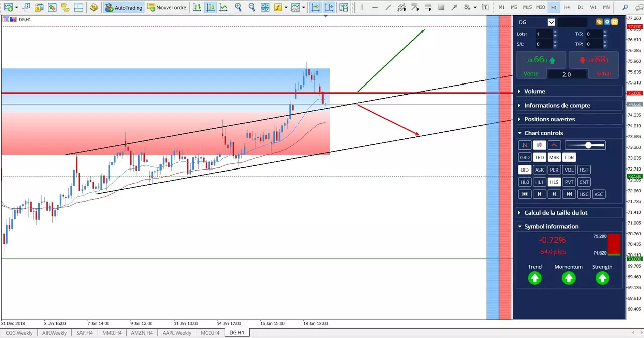Switch chart to line chart mode
Screen dimensions: 644x338
[223, 7]
